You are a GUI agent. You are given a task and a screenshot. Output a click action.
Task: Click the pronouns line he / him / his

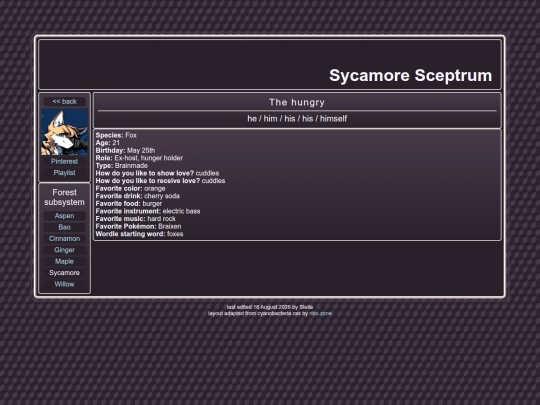[297, 119]
